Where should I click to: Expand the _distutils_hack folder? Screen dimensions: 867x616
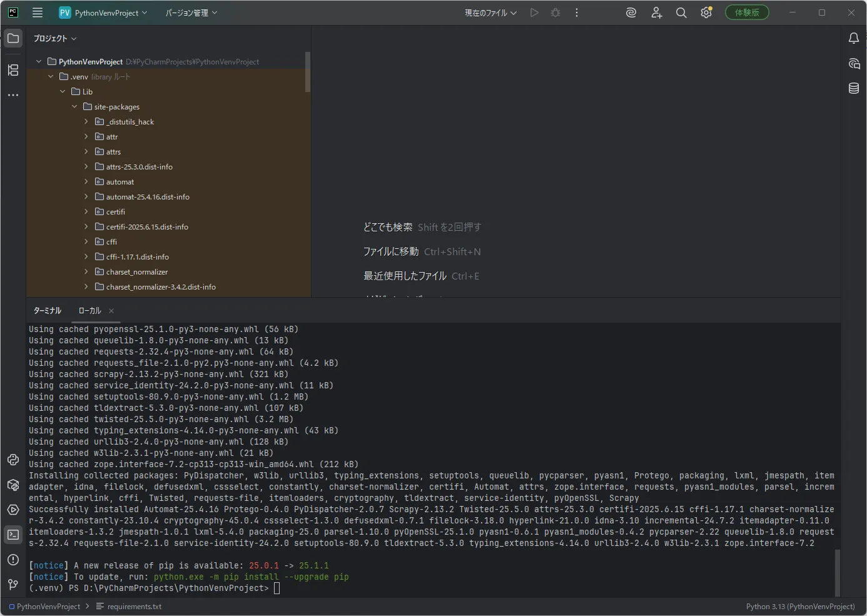pyautogui.click(x=86, y=121)
